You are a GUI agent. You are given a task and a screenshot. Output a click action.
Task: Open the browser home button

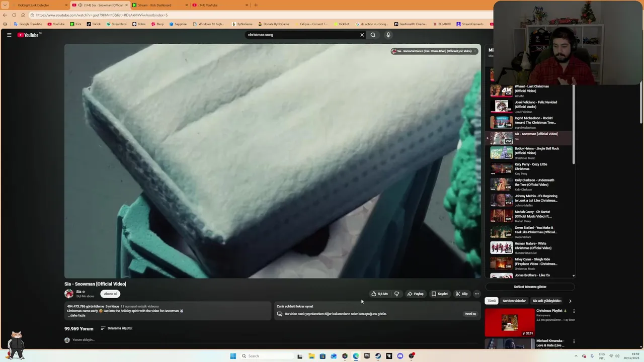pyautogui.click(x=23, y=15)
